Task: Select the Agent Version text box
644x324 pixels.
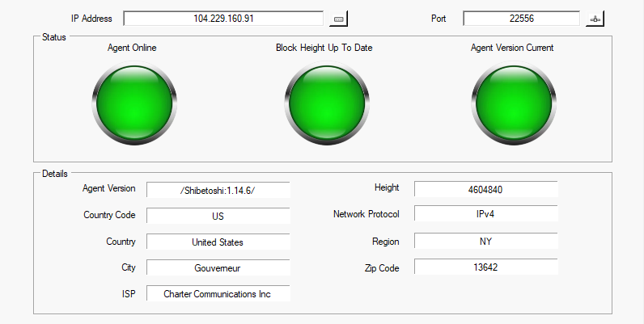Action: (x=218, y=189)
